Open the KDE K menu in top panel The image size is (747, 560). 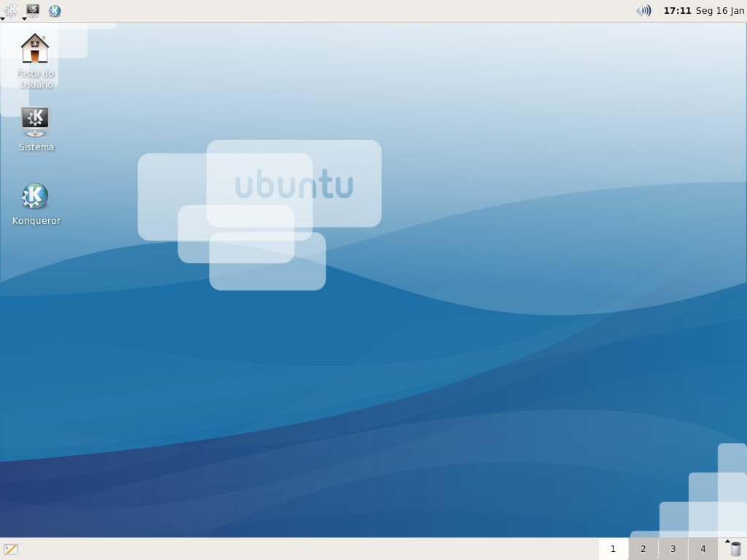(x=10, y=10)
